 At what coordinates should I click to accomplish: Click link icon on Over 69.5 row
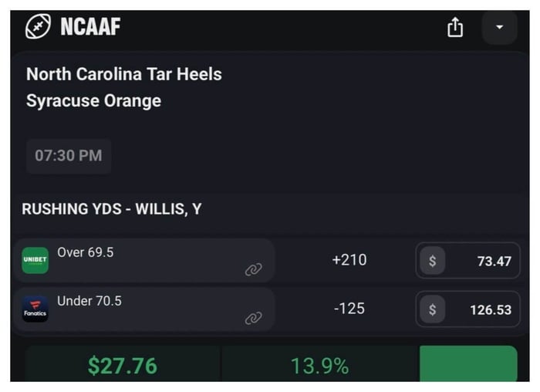pos(253,269)
